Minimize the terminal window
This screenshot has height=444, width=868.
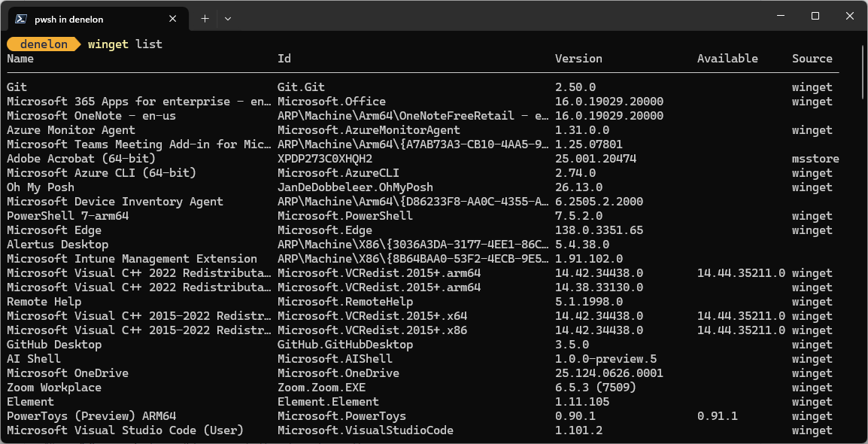(779, 16)
